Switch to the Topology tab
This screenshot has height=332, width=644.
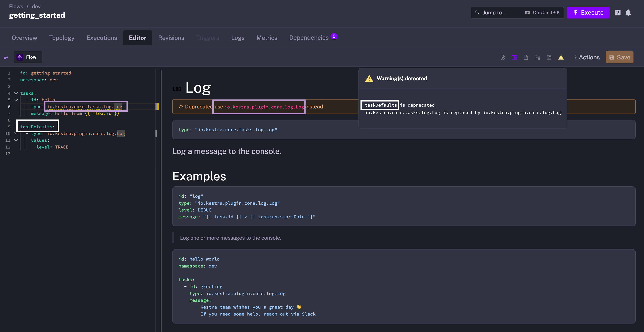62,37
